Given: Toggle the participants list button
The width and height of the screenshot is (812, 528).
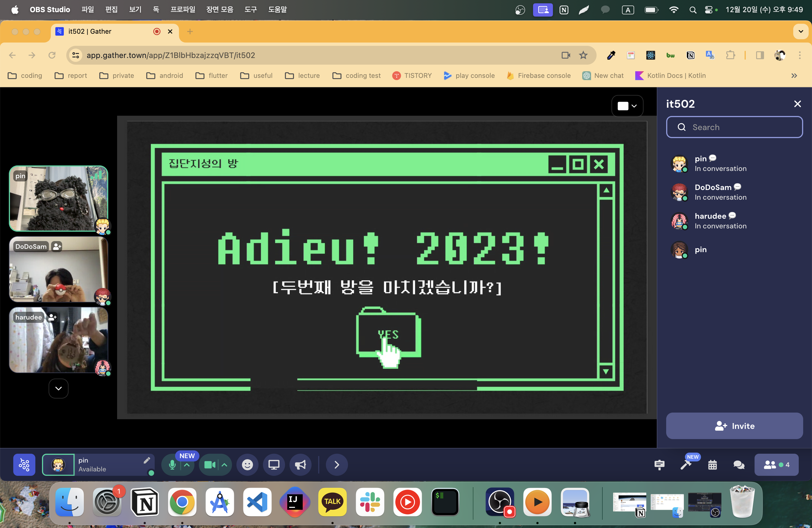Looking at the screenshot, I should [776, 464].
